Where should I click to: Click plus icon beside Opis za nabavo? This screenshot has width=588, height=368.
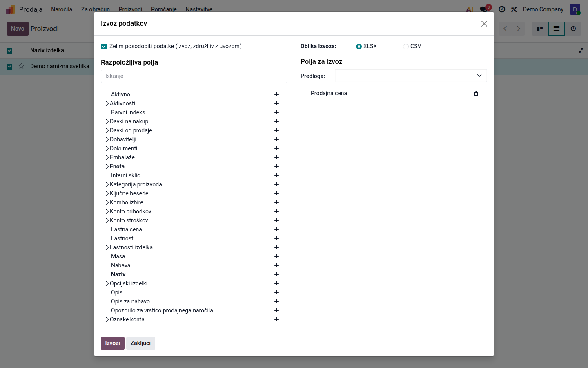(x=276, y=301)
